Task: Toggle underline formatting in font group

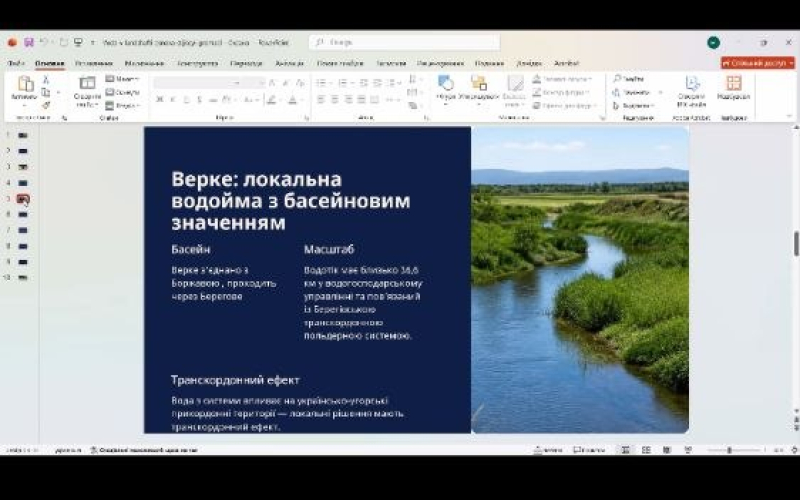Action: 186,99
